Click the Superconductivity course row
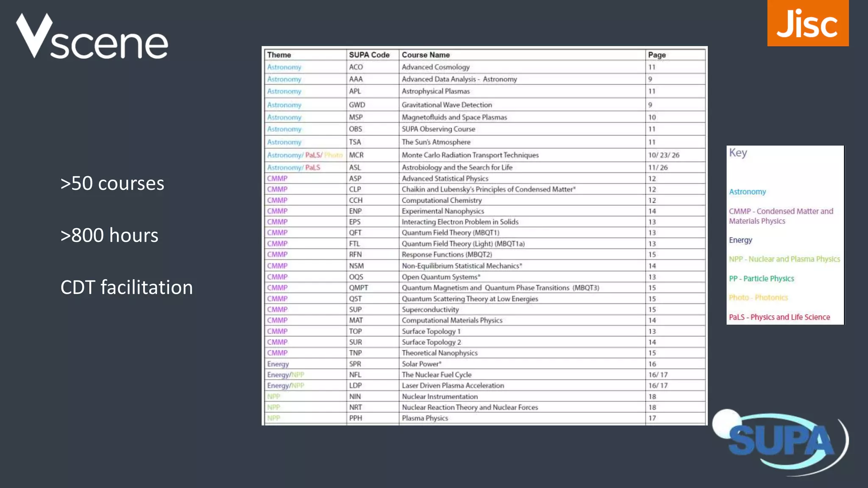 click(430, 310)
